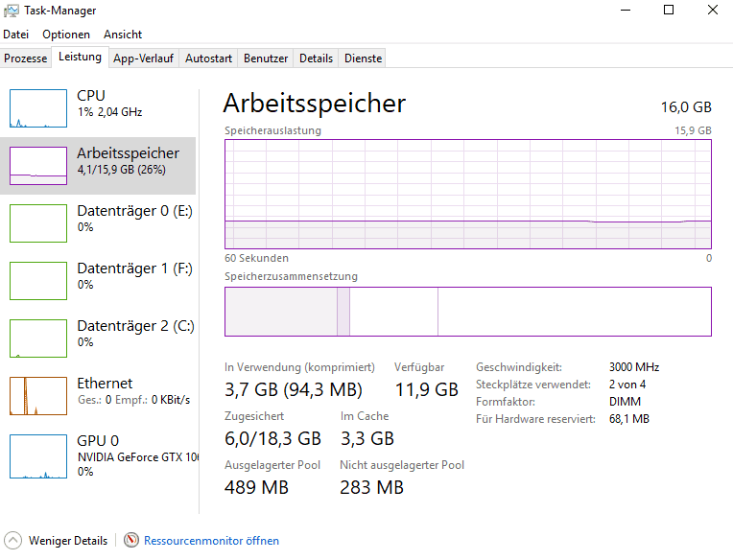
Task: Open the Optionen menu
Action: pyautogui.click(x=66, y=34)
